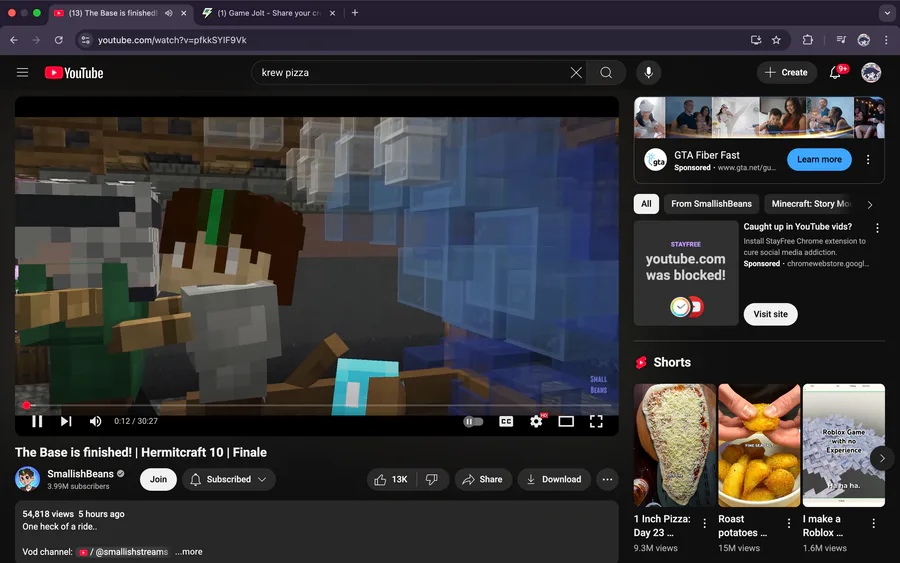The height and width of the screenshot is (563, 900).
Task: Open the YouTube guide hamburger menu
Action: (x=22, y=72)
